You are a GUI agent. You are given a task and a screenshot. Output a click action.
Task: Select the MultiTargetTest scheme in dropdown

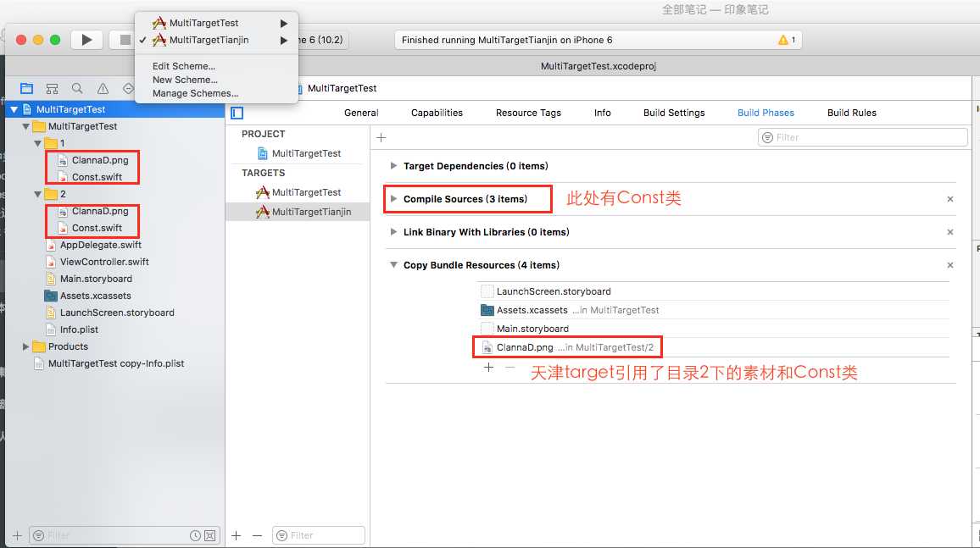[216, 23]
